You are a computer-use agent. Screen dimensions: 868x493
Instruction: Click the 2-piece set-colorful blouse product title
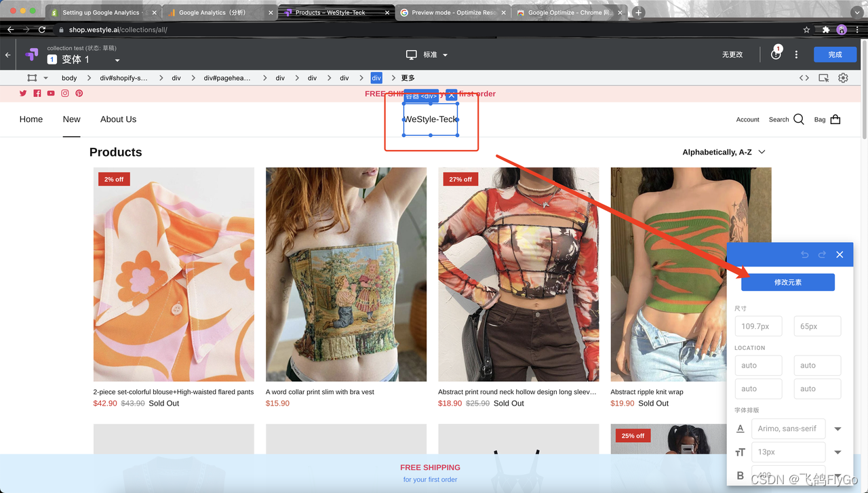point(174,392)
